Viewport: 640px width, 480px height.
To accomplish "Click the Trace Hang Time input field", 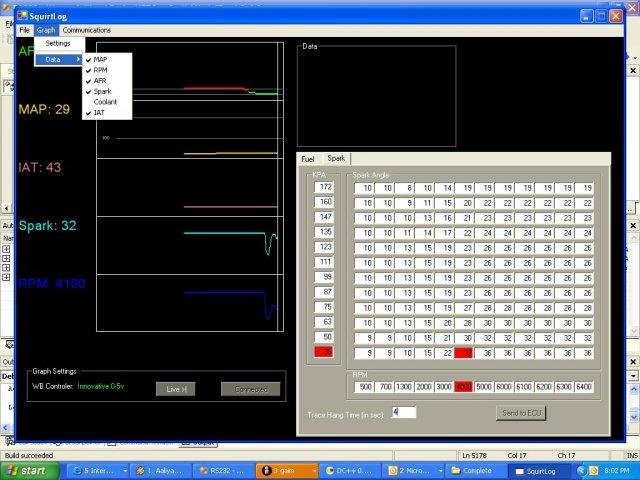I will pyautogui.click(x=404, y=412).
